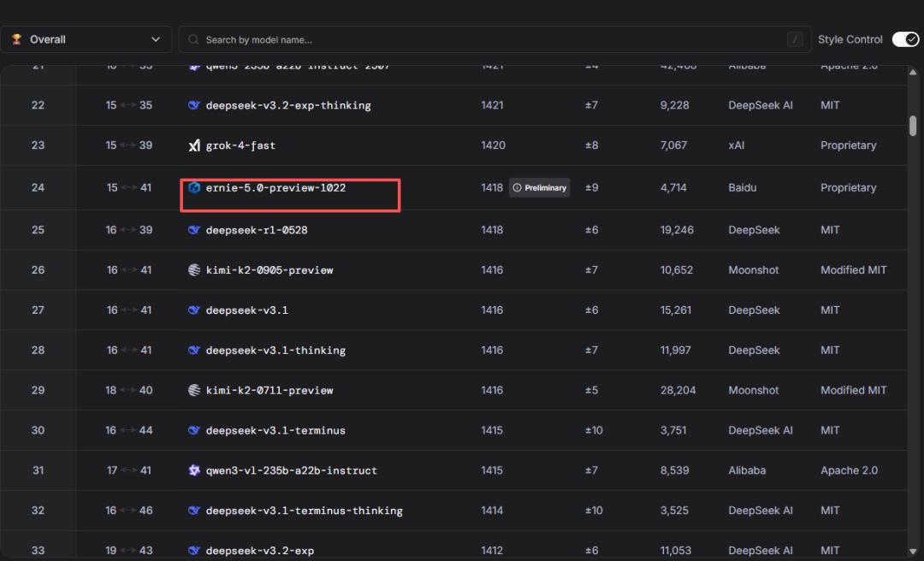
Task: Click the Moonshot icon beside kimi-k2-0711-preview
Action: pos(194,390)
